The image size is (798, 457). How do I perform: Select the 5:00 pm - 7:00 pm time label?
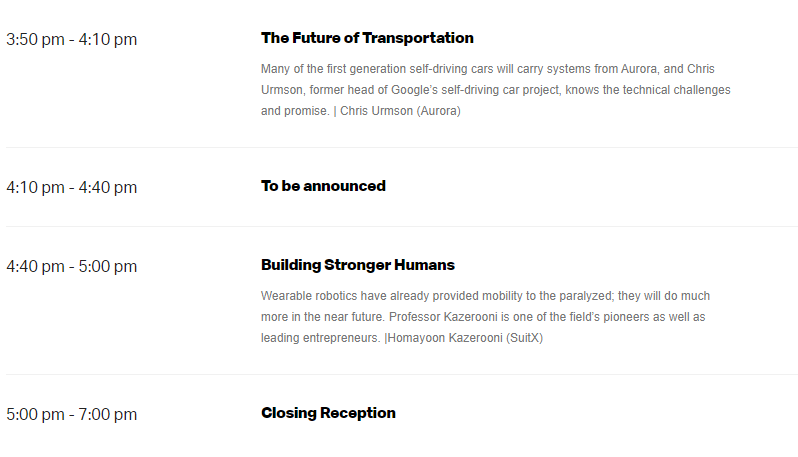[x=72, y=414]
